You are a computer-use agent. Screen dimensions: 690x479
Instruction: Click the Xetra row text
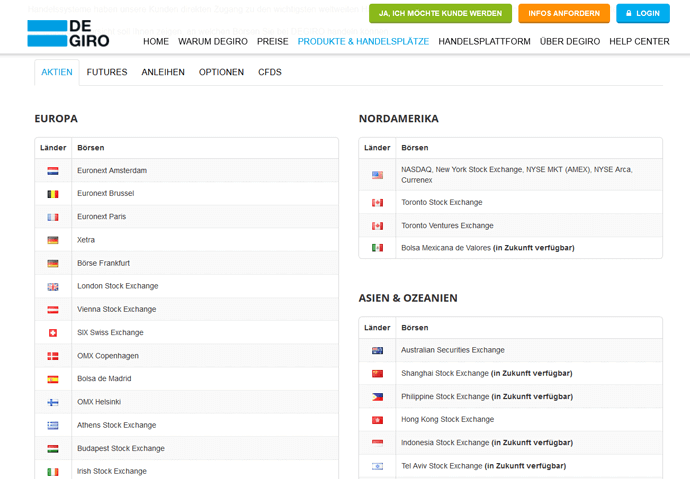pos(86,240)
